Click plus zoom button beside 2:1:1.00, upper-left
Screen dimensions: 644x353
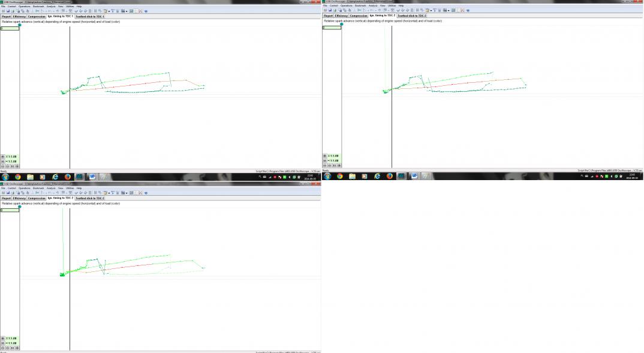(x=3, y=157)
